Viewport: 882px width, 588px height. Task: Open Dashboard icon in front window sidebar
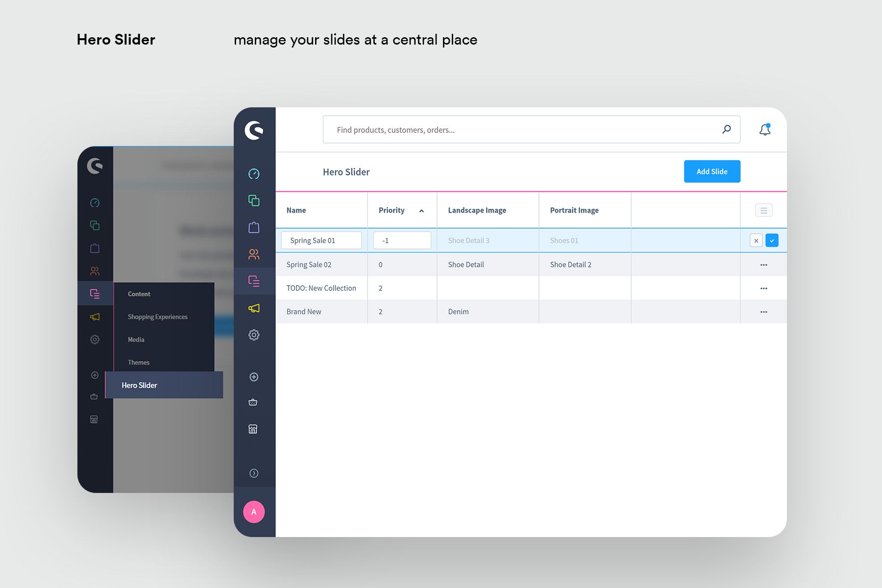[x=254, y=174]
